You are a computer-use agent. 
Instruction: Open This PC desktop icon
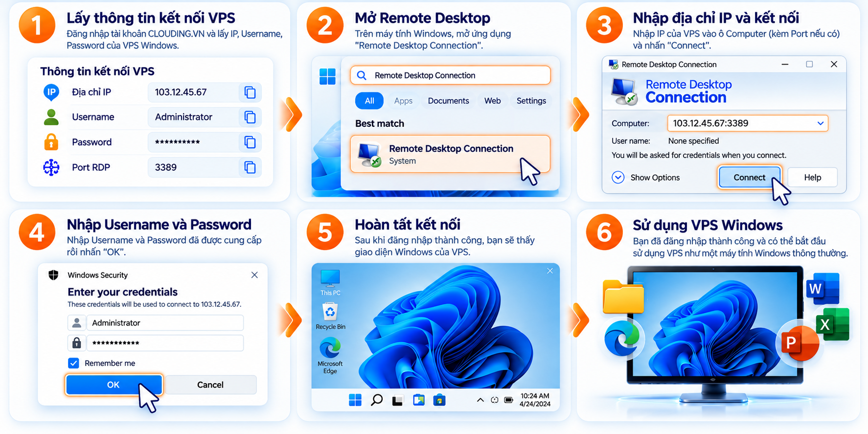click(x=330, y=282)
